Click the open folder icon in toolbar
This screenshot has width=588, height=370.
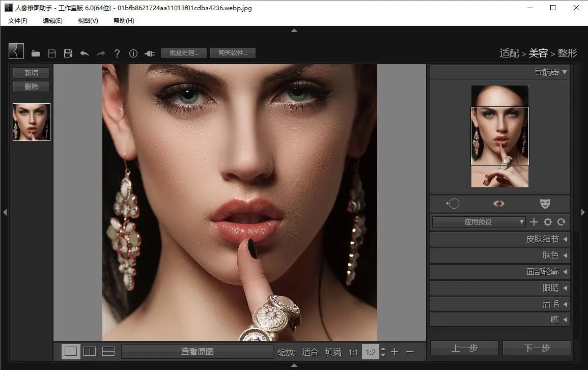[x=36, y=53]
